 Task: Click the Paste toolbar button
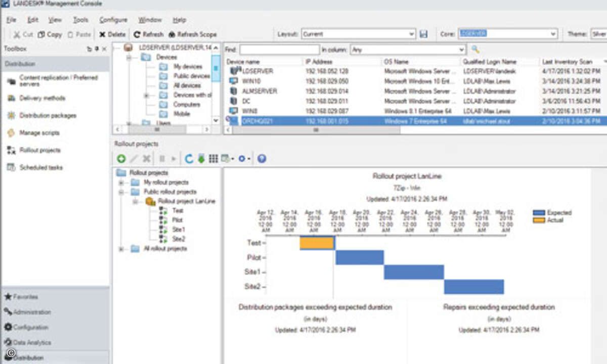tap(79, 34)
